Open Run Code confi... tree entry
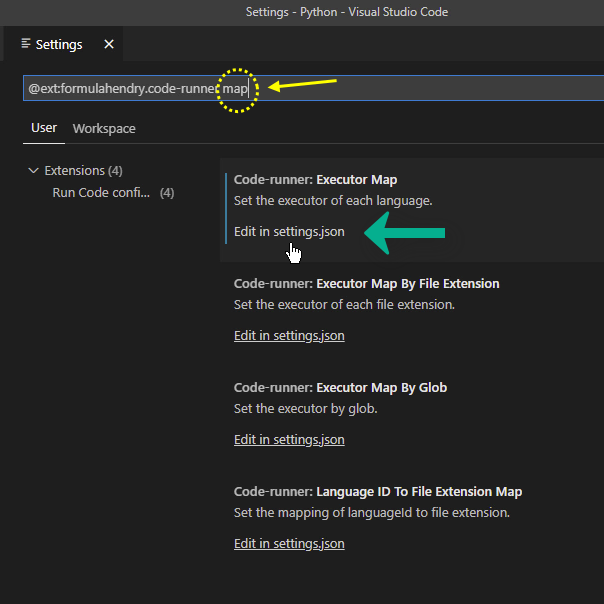Viewport: 604px width, 604px height. pyautogui.click(x=113, y=193)
